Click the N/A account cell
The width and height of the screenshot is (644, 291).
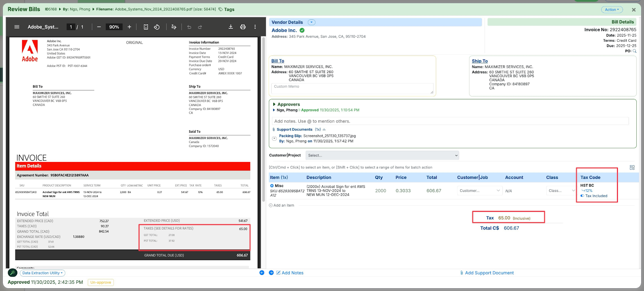point(508,191)
